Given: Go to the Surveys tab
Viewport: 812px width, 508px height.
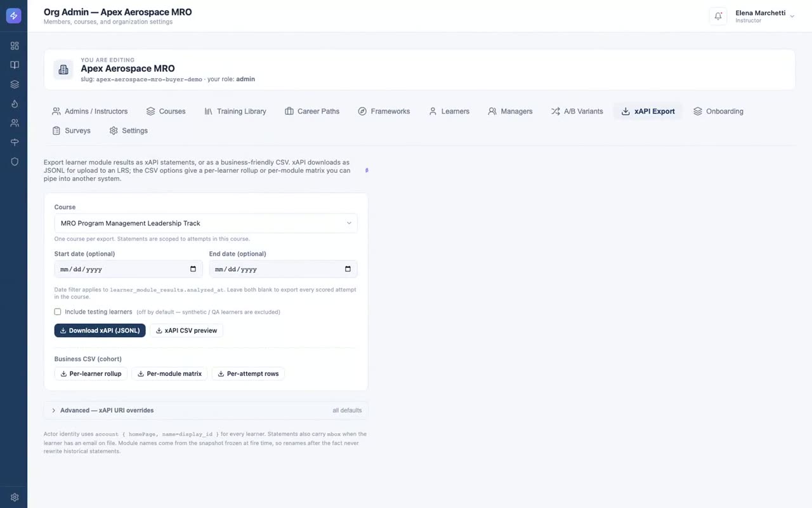Looking at the screenshot, I should pos(72,131).
